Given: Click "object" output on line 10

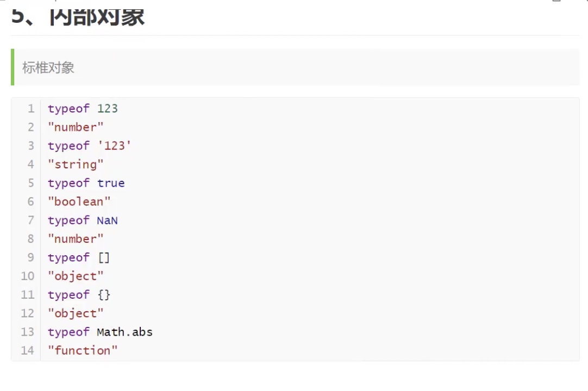Looking at the screenshot, I should point(76,276).
